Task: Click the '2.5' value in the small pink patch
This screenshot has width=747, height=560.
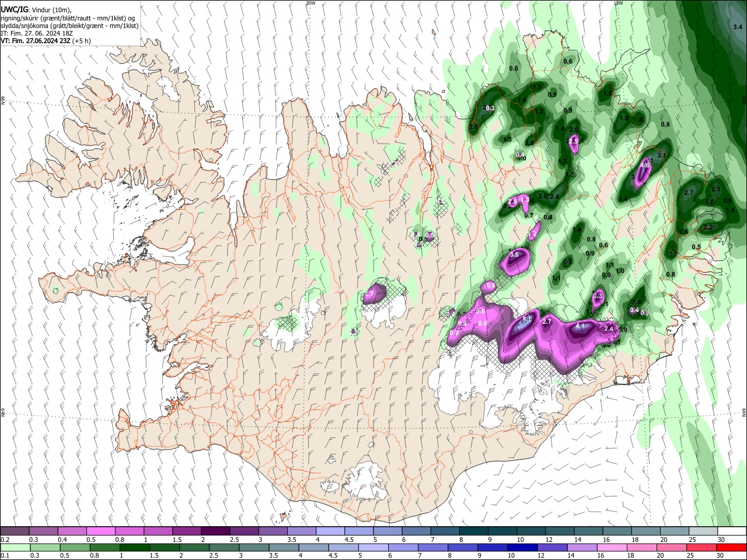Action: pos(573,141)
